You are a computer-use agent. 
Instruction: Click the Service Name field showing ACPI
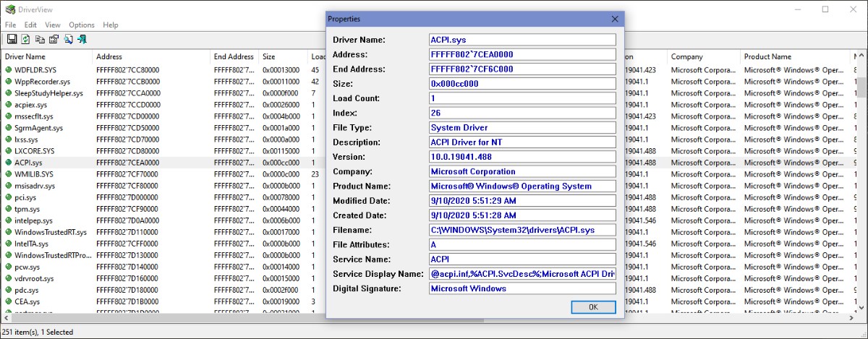522,259
